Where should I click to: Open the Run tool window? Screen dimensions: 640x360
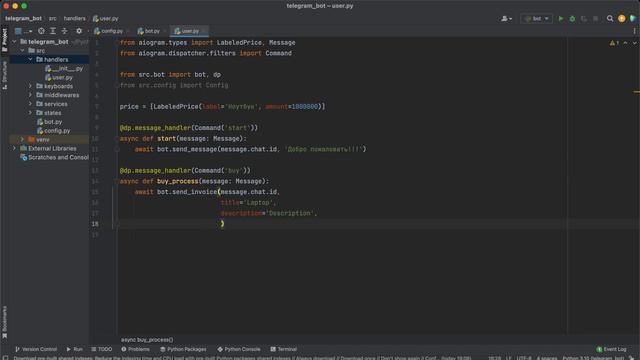[x=74, y=349]
